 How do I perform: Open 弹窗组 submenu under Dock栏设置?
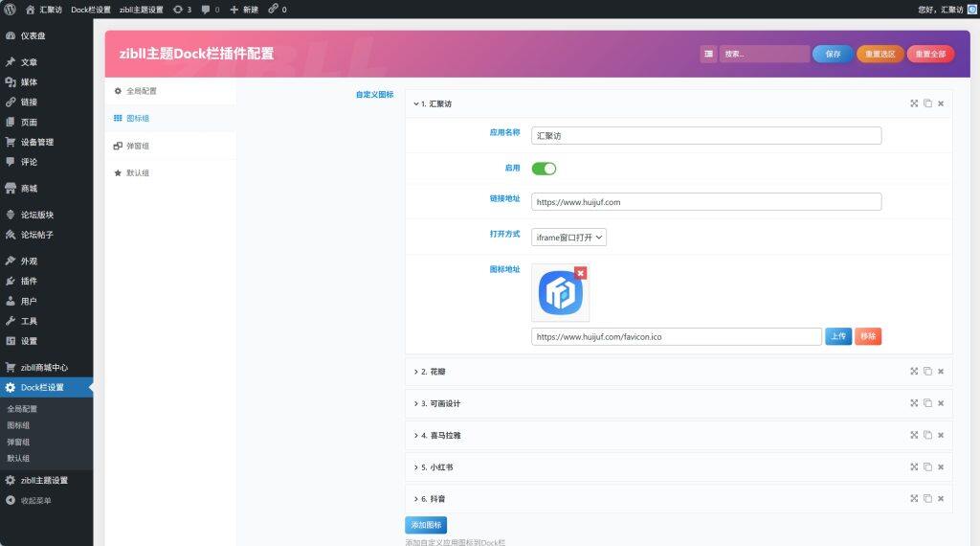tap(18, 442)
